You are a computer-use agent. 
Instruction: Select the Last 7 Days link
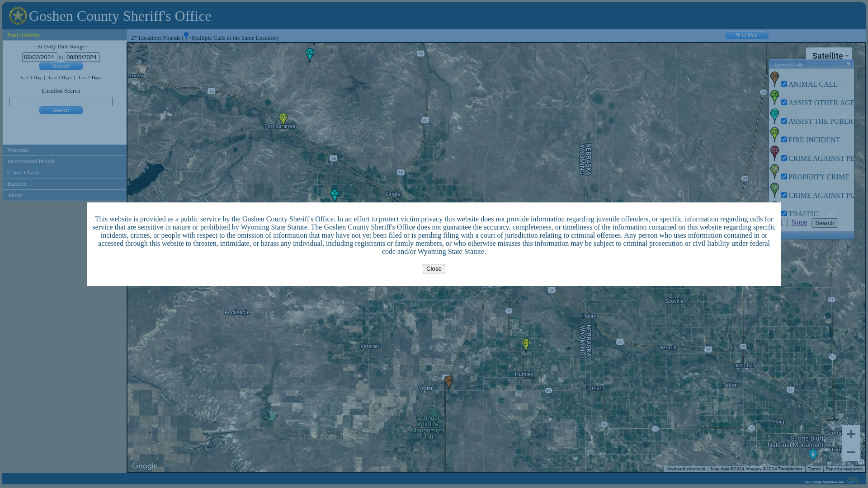click(90, 77)
